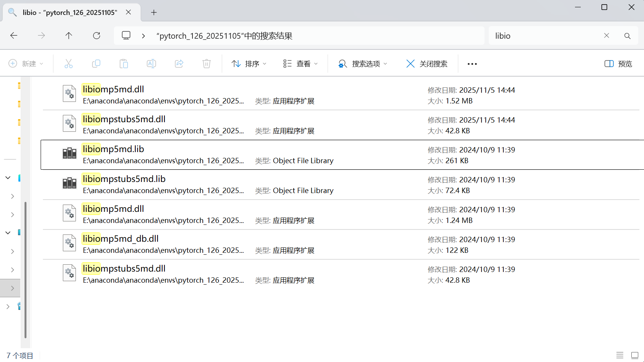Select libiompstubs5md.lib file

pos(341,185)
